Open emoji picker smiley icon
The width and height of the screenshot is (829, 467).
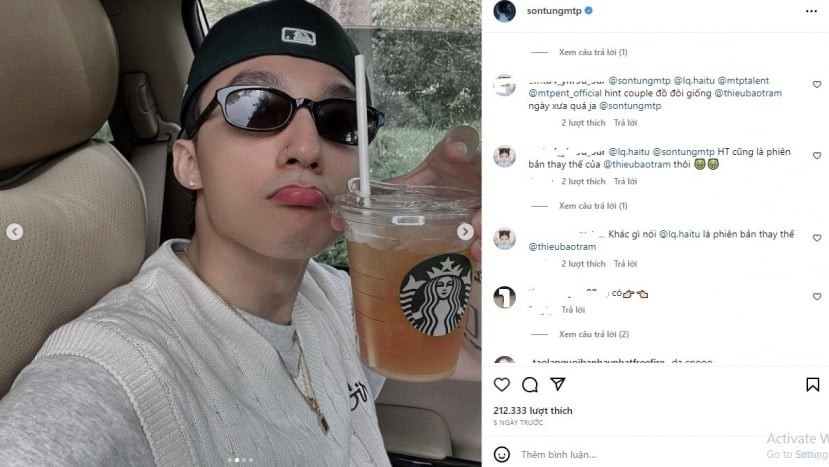(x=501, y=454)
